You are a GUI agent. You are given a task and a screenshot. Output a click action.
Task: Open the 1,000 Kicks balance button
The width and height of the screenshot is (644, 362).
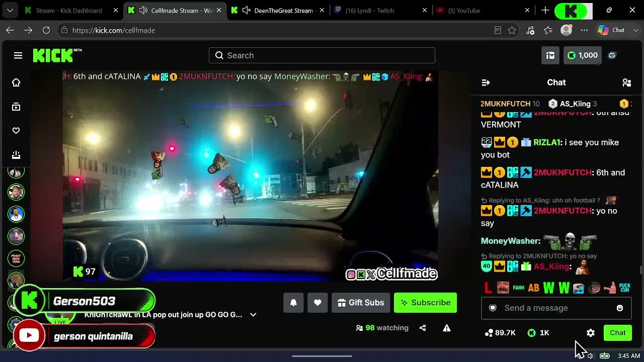[582, 55]
